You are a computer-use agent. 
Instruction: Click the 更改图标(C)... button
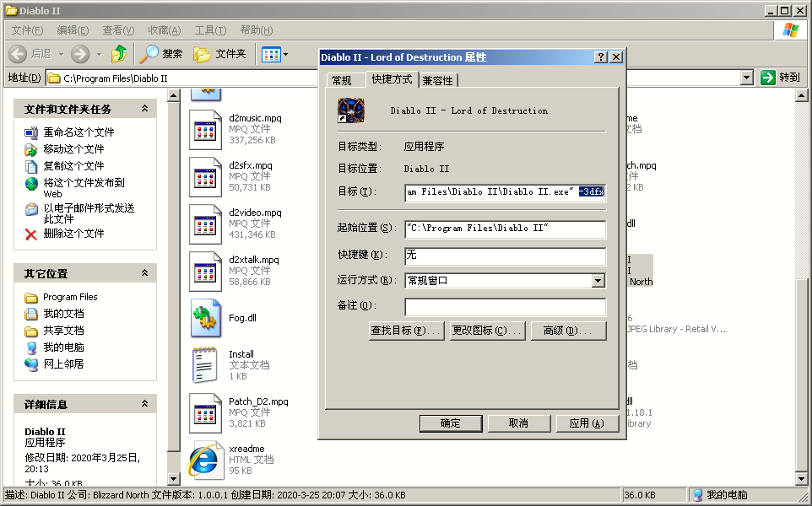tap(487, 331)
